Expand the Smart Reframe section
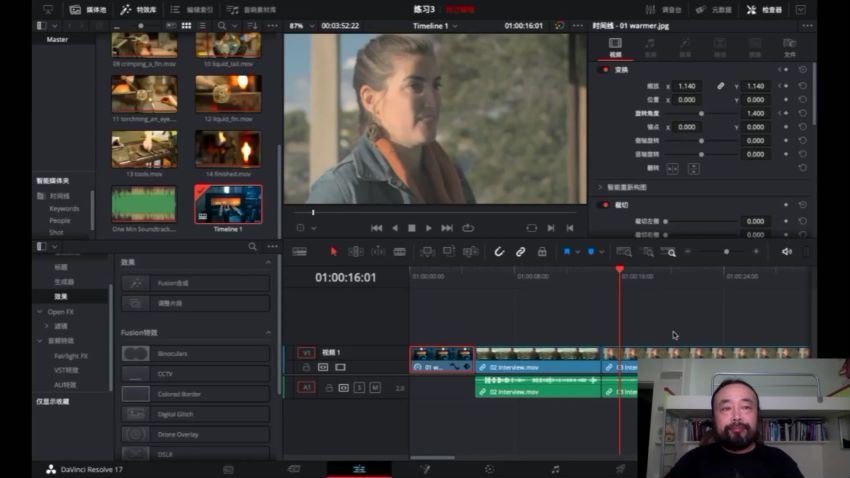Viewport: 850px width, 478px height. point(600,187)
